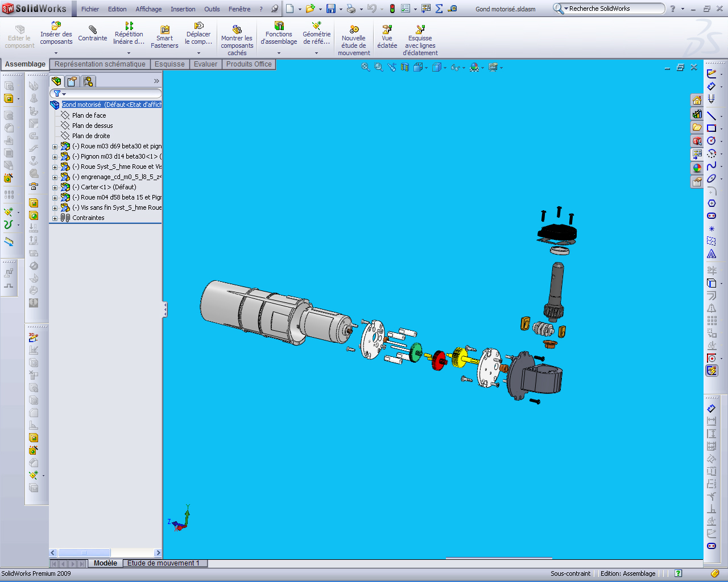Select Plan de face in tree
Viewport: 728px width, 582px height.
[89, 115]
